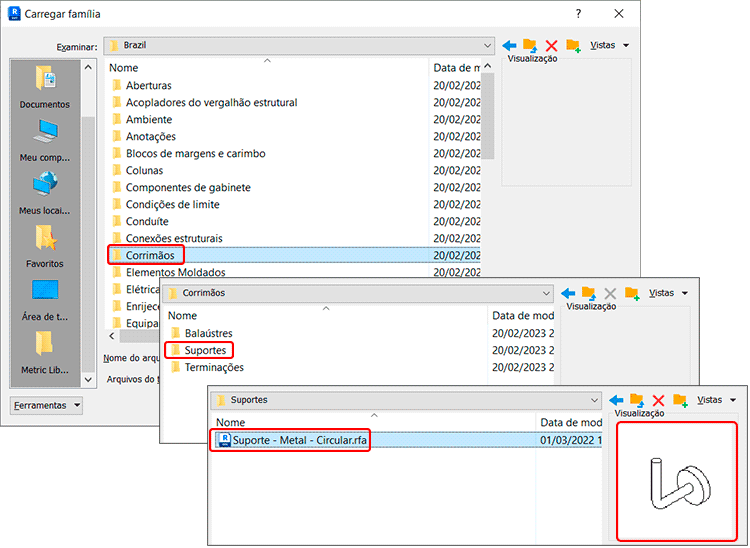This screenshot has height=548, width=750.
Task: Click the Nome column header in Brazil list
Action: (x=124, y=68)
